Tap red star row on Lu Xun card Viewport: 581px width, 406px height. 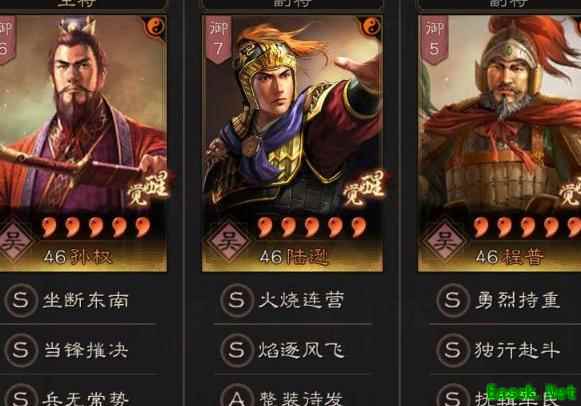click(x=312, y=227)
